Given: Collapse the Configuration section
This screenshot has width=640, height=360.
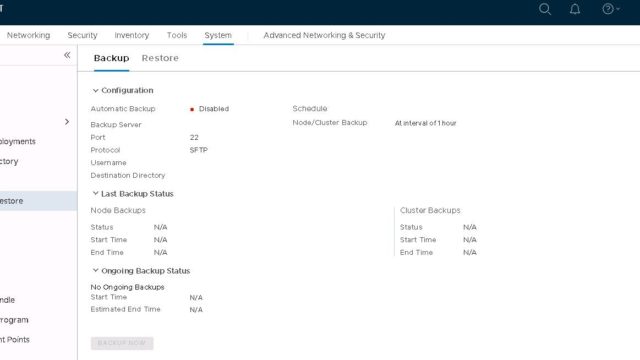Looking at the screenshot, I should click(x=96, y=90).
